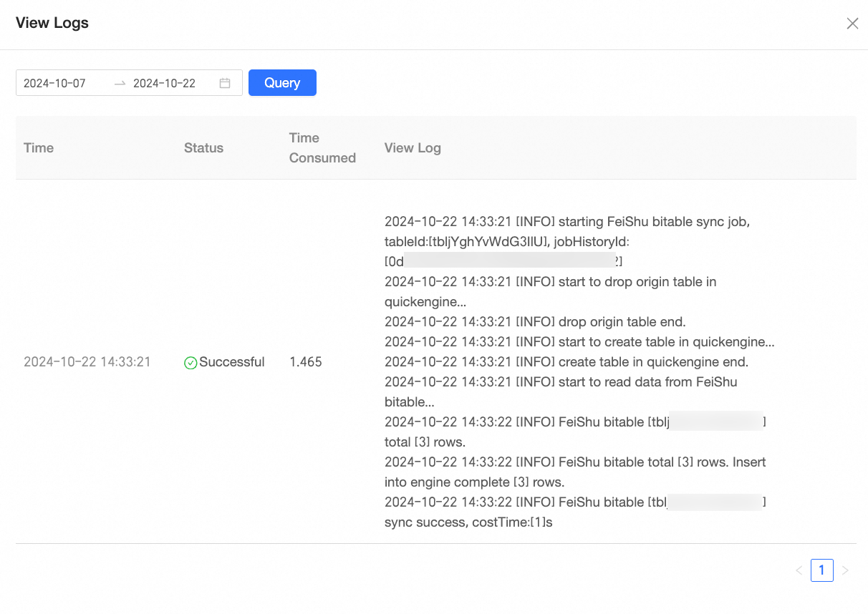Close the View Logs dialog
868x614 pixels.
point(852,24)
